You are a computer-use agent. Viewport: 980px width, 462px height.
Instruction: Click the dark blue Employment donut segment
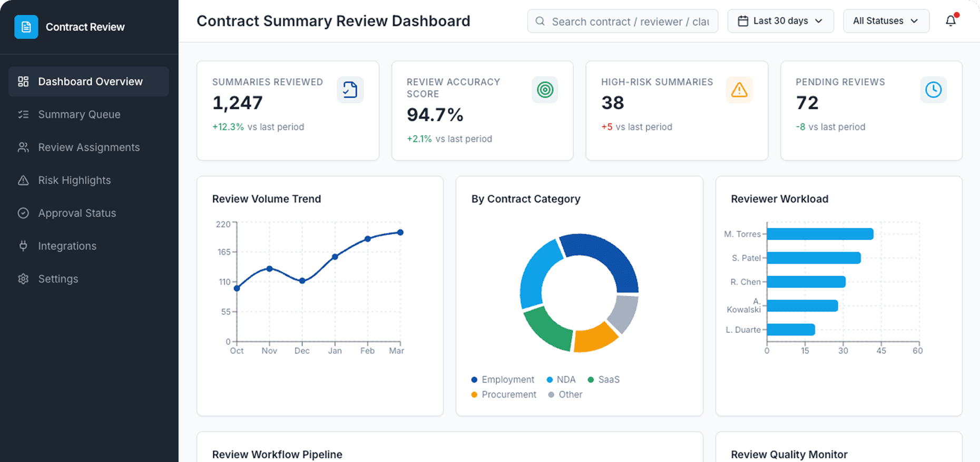606,258
